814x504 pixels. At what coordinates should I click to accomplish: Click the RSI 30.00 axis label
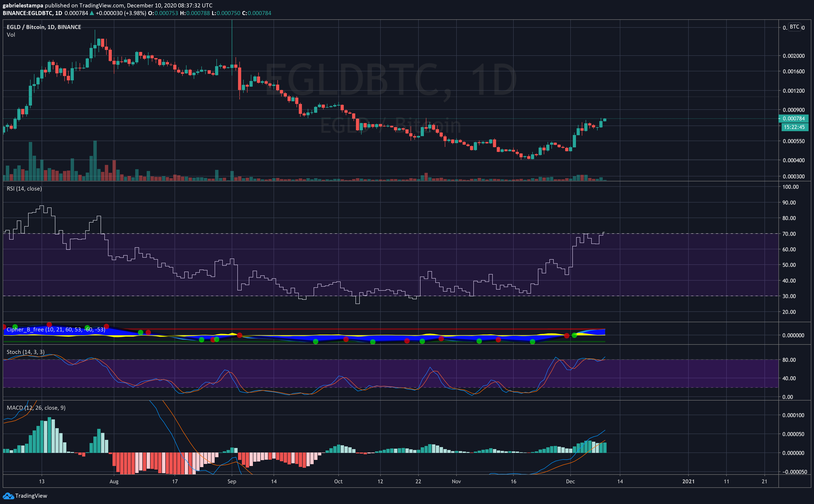tap(789, 296)
